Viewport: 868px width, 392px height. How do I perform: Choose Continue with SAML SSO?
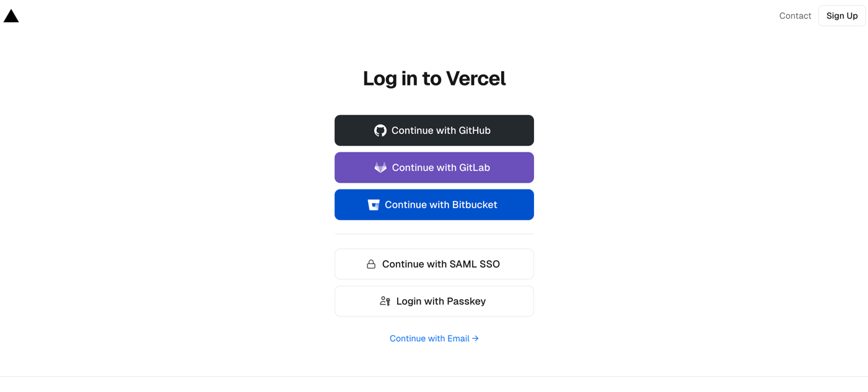click(x=434, y=264)
